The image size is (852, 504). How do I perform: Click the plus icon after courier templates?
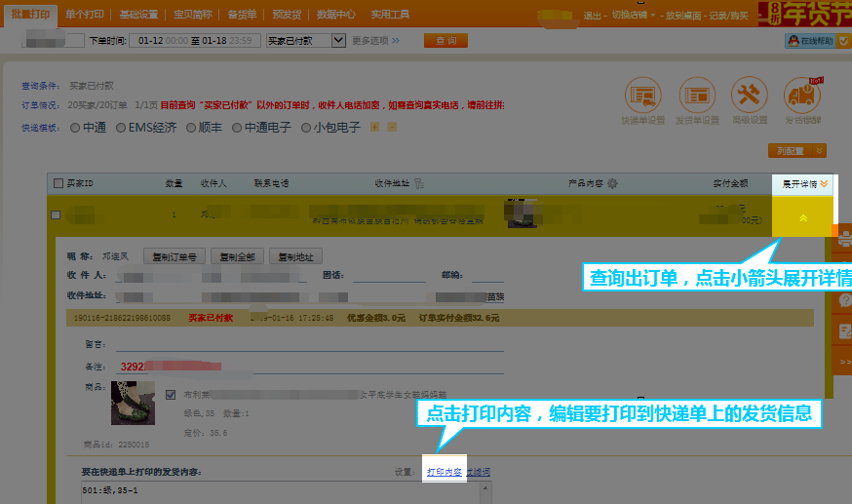point(374,127)
